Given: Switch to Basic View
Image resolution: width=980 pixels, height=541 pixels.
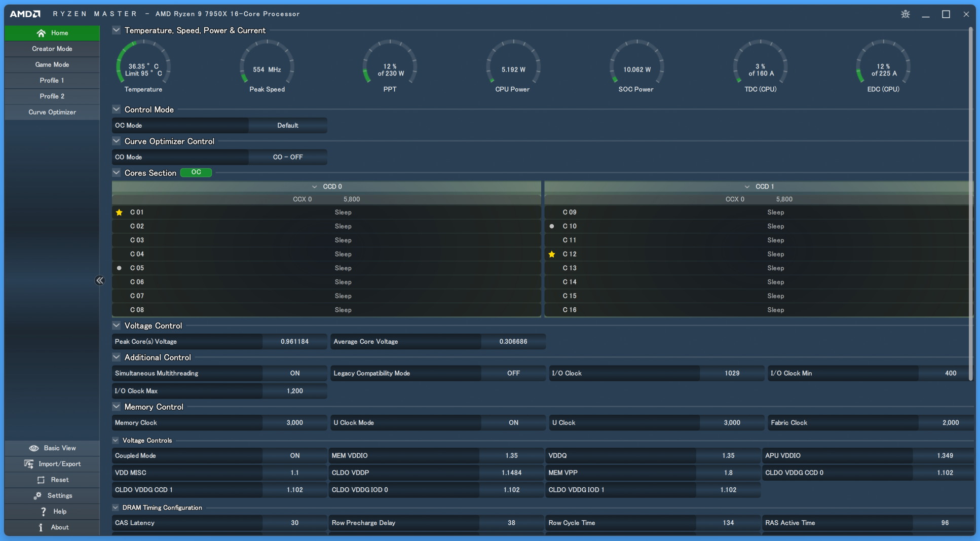Looking at the screenshot, I should (52, 448).
